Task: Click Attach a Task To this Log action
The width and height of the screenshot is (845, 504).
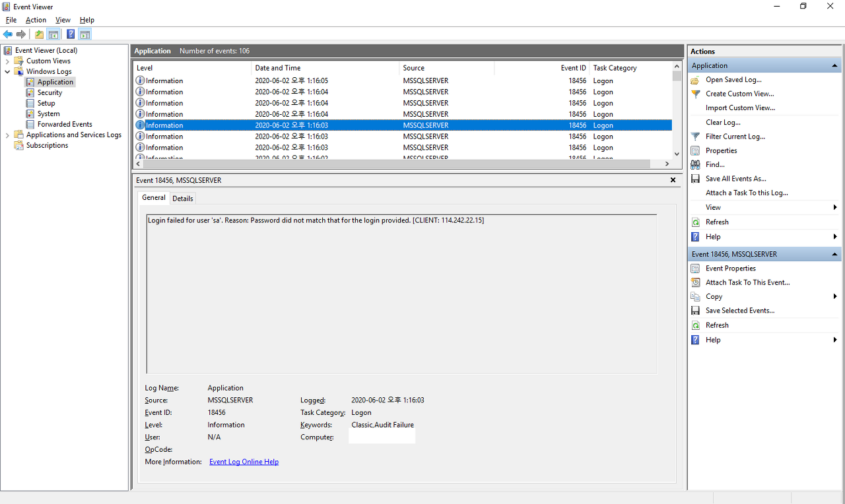Action: [747, 193]
